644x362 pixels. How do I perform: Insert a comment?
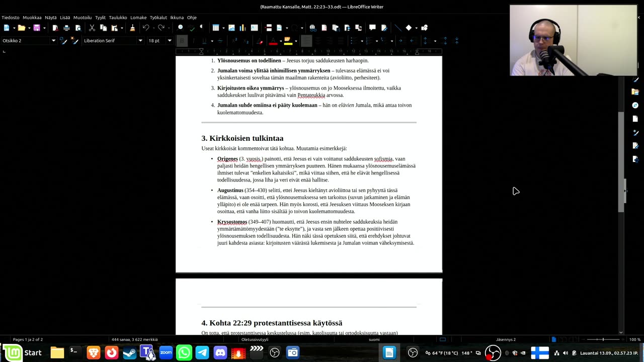372,28
